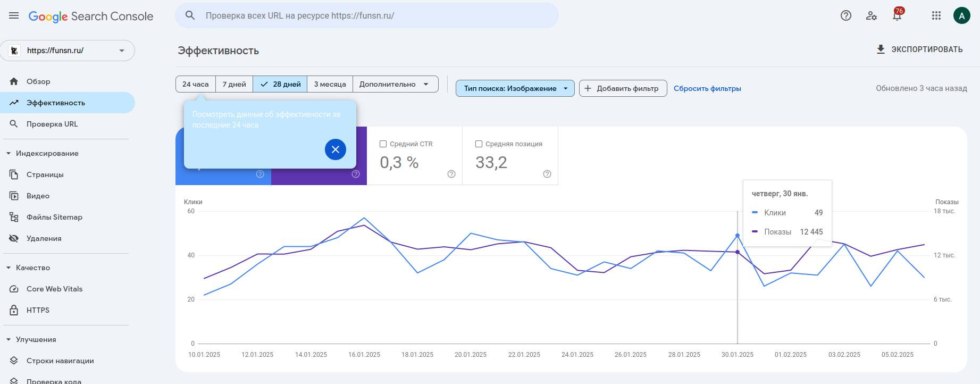Enable the Средняя позиция checkbox
The image size is (980, 384).
pyautogui.click(x=479, y=144)
